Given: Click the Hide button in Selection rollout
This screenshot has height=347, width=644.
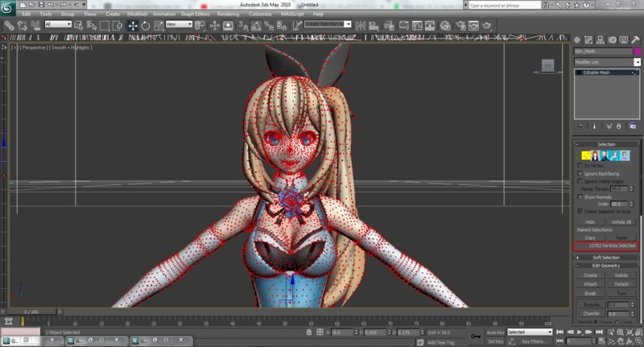Looking at the screenshot, I should click(590, 221).
